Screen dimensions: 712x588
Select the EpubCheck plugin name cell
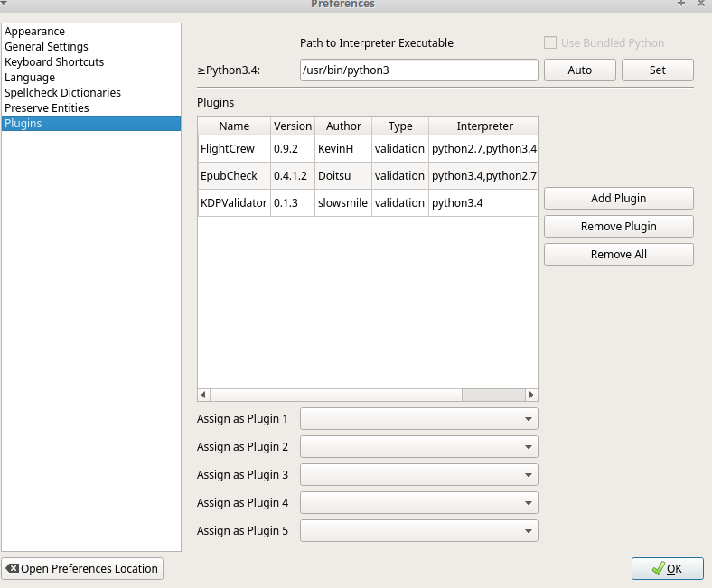234,176
